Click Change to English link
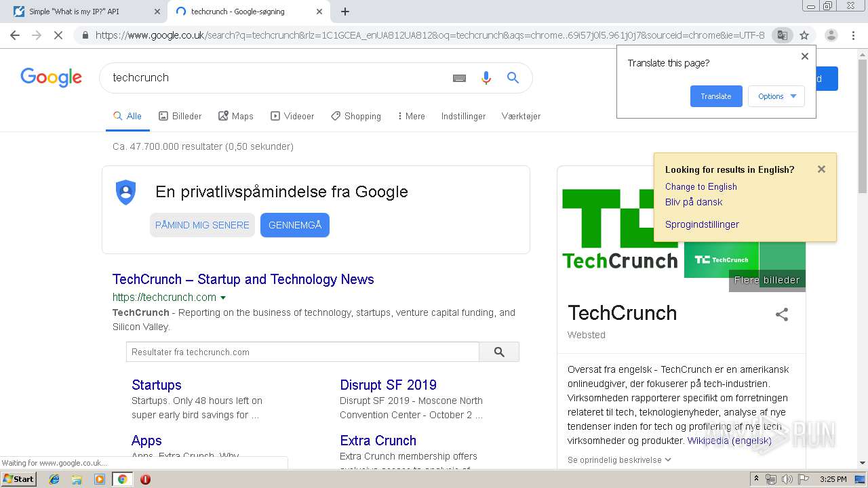This screenshot has width=868, height=488. [x=701, y=186]
